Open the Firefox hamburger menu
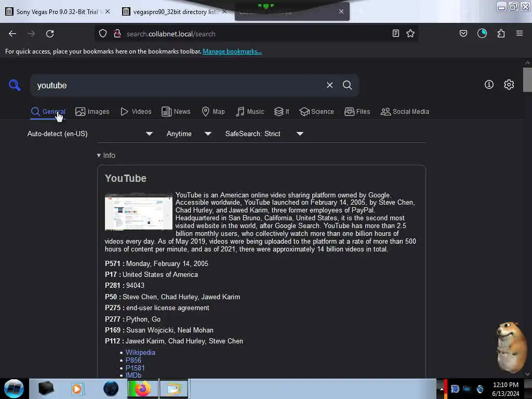The width and height of the screenshot is (532, 399). (x=520, y=33)
